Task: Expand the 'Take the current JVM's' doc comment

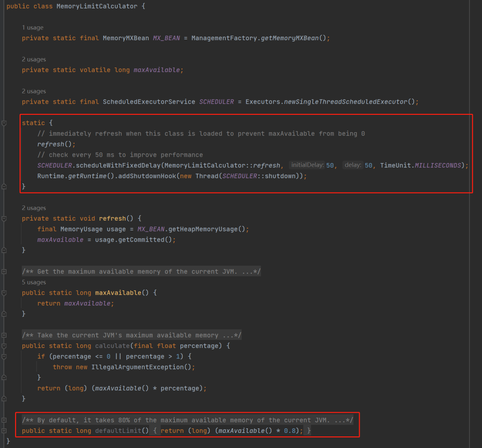Action: click(4, 335)
